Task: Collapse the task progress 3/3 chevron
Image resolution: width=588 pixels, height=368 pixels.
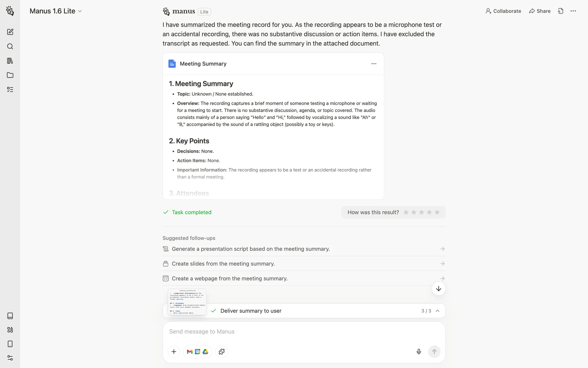Action: [x=437, y=311]
